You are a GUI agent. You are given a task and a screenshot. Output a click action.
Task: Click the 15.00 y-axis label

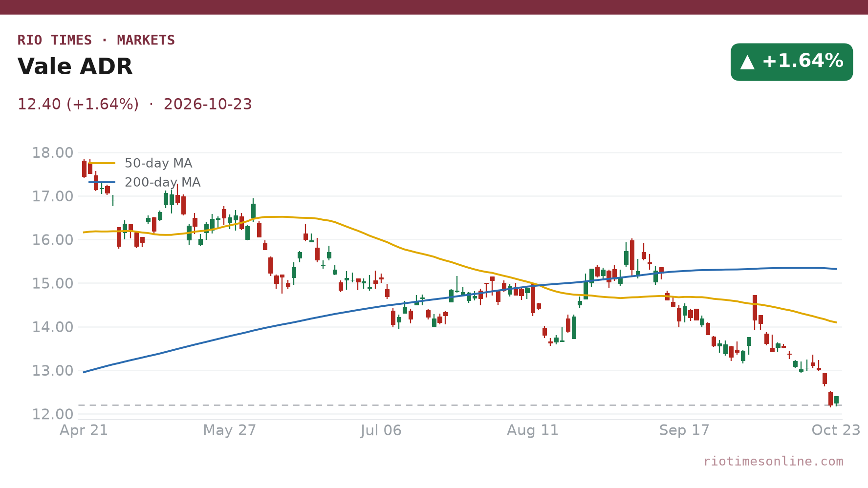pyautogui.click(x=53, y=283)
